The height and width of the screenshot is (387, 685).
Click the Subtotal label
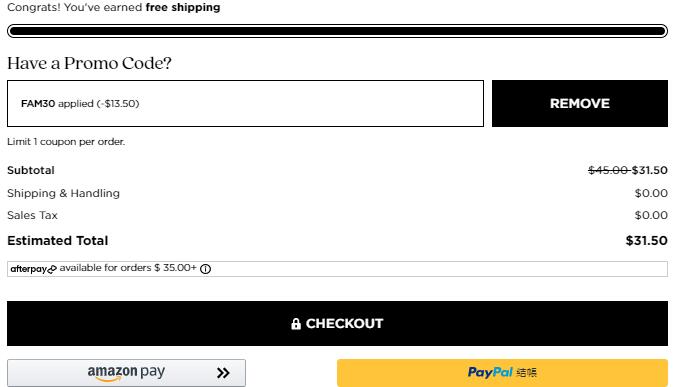31,170
